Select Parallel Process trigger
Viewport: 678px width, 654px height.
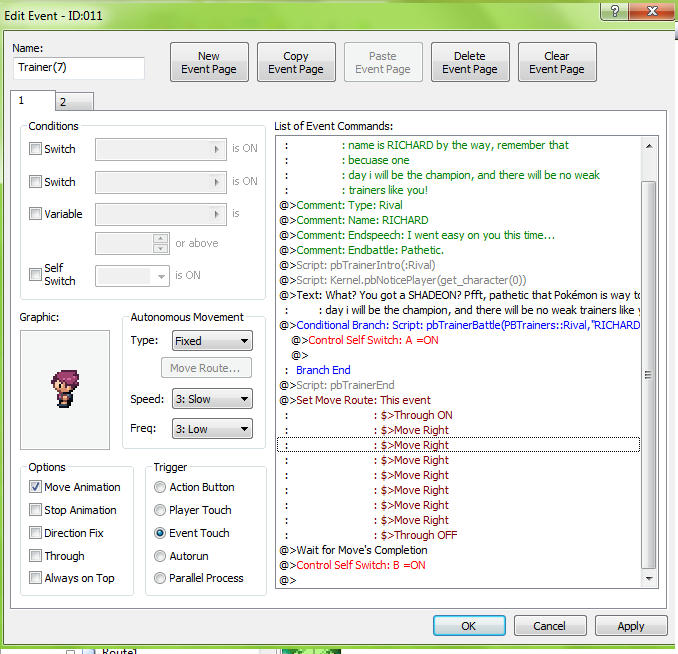pyautogui.click(x=160, y=578)
